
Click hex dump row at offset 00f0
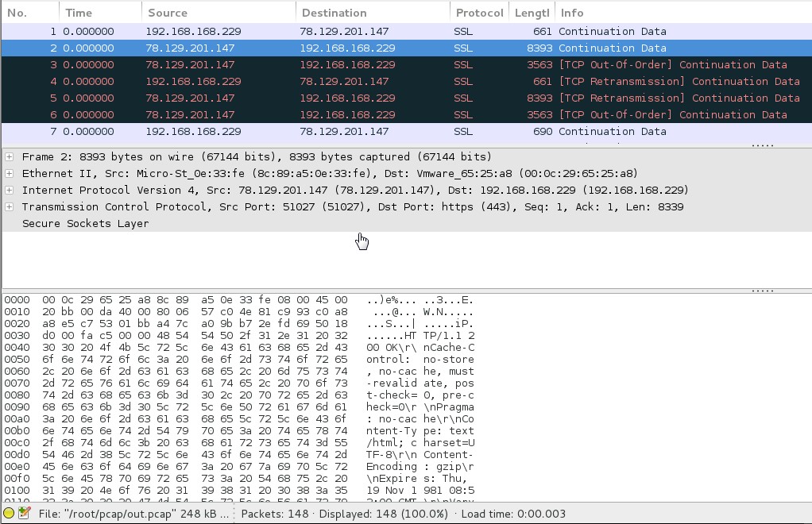click(x=238, y=479)
